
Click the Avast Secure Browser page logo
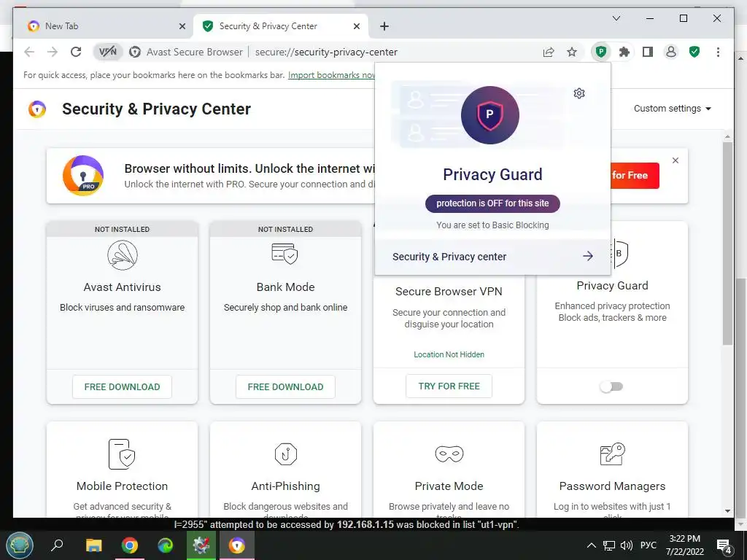[37, 109]
